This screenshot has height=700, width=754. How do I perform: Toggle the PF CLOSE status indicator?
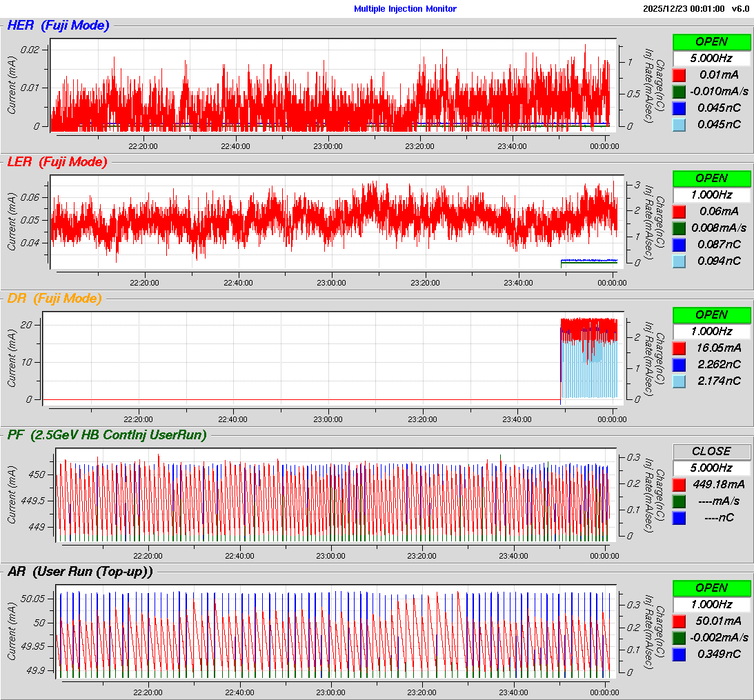point(711,451)
